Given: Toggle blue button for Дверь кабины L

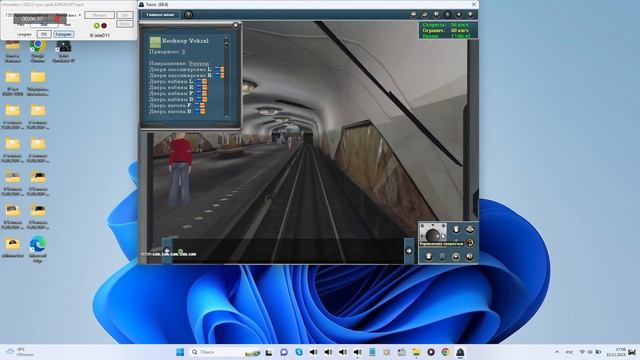Looking at the screenshot, I should point(199,82).
